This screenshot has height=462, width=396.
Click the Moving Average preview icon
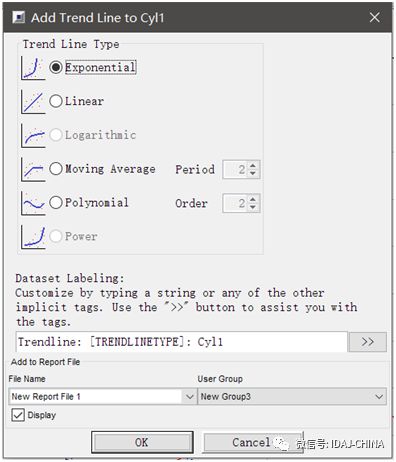pos(33,169)
